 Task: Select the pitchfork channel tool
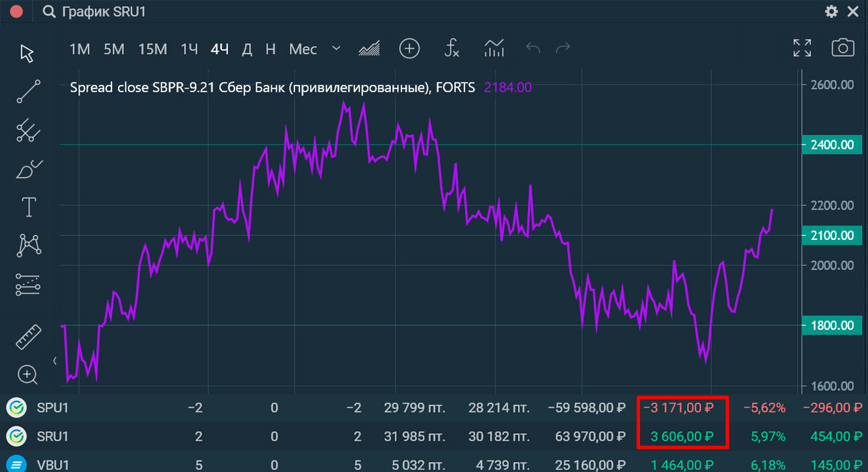(28, 130)
